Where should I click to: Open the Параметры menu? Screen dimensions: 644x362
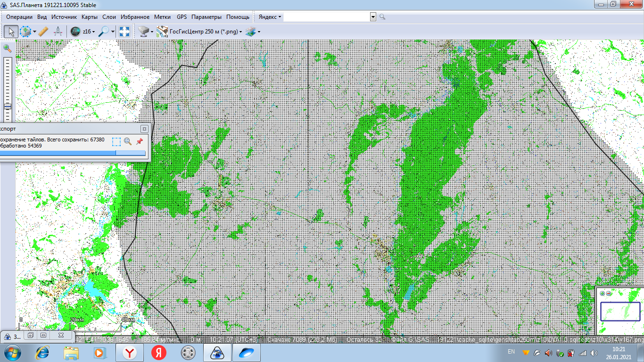pyautogui.click(x=206, y=17)
